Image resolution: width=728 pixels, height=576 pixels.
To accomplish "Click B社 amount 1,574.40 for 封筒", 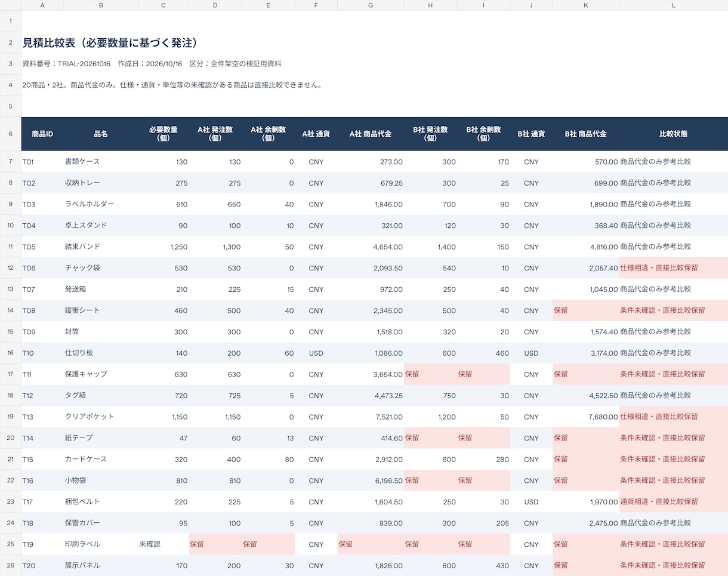I will (x=586, y=332).
